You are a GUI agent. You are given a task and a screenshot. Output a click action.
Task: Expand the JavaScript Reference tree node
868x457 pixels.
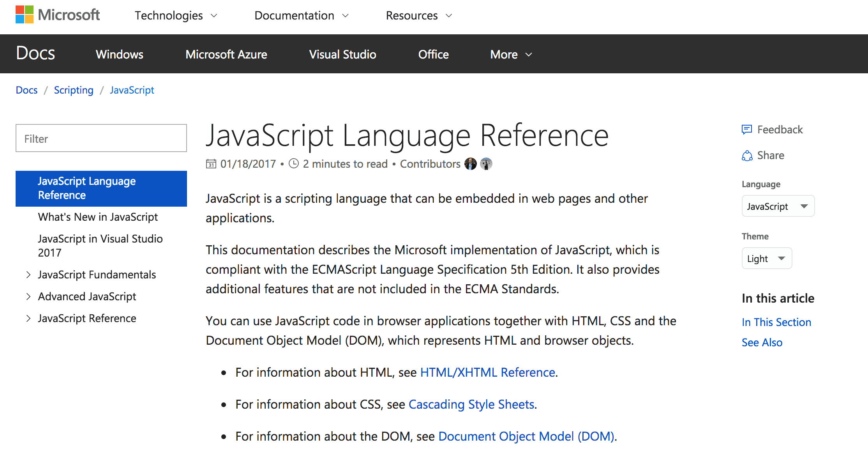[x=28, y=319]
